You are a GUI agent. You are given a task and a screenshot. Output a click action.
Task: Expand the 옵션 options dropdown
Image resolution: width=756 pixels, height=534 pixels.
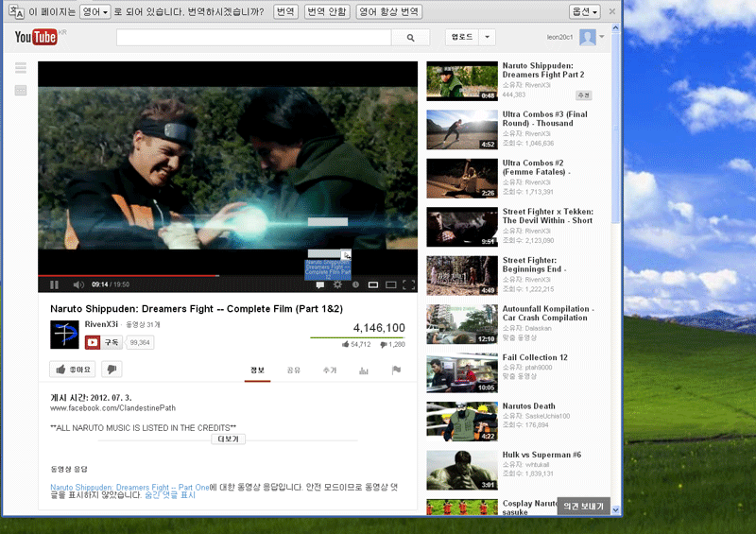point(584,11)
